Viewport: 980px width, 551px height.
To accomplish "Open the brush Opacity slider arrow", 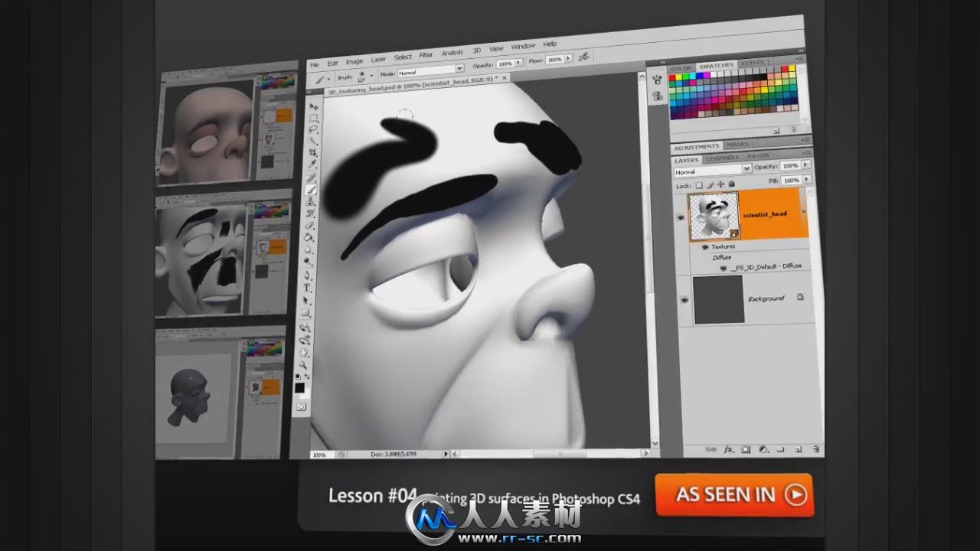I will [x=518, y=63].
